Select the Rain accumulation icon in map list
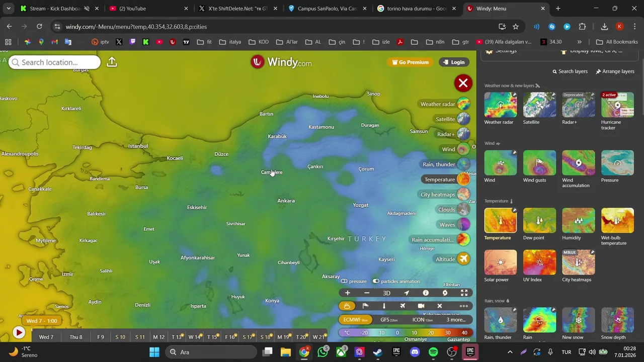 (463, 240)
